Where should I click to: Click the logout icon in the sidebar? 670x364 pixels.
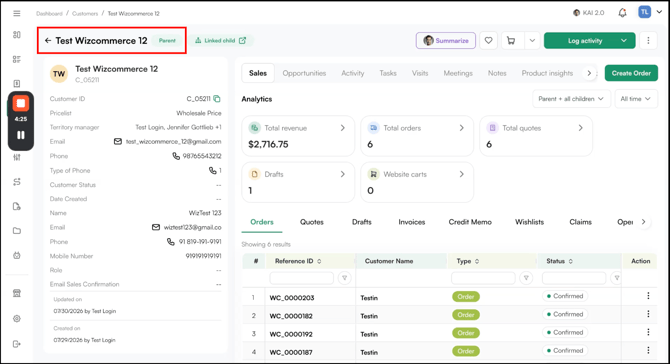click(17, 344)
